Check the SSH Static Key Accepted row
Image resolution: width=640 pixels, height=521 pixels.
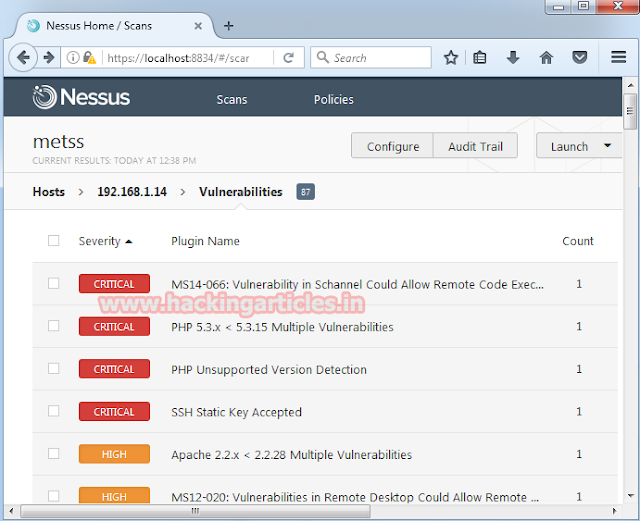53,411
